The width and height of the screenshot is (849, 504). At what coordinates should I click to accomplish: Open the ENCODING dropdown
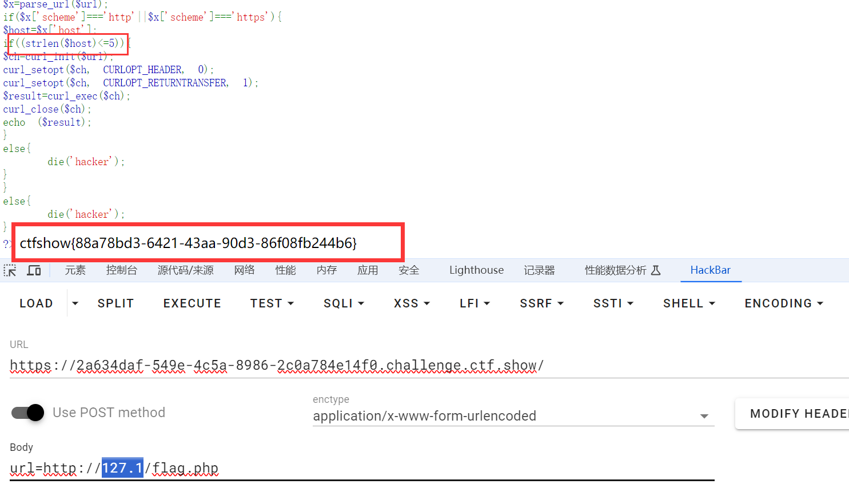click(783, 303)
